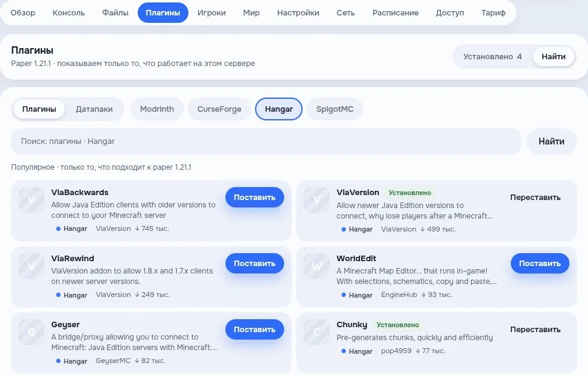This screenshot has height=376, width=588.
Task: Select the Плагины content type pill
Action: tap(39, 109)
